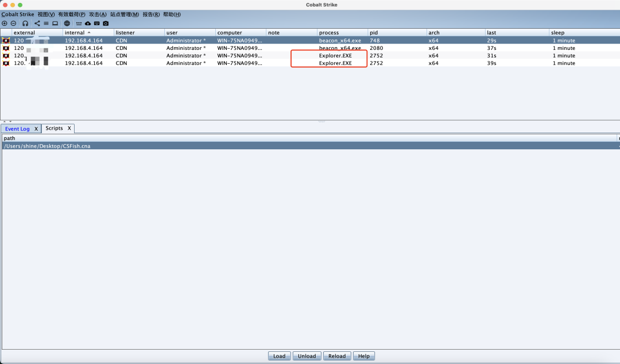Click pid value 2080
The image size is (620, 364).
coord(377,48)
